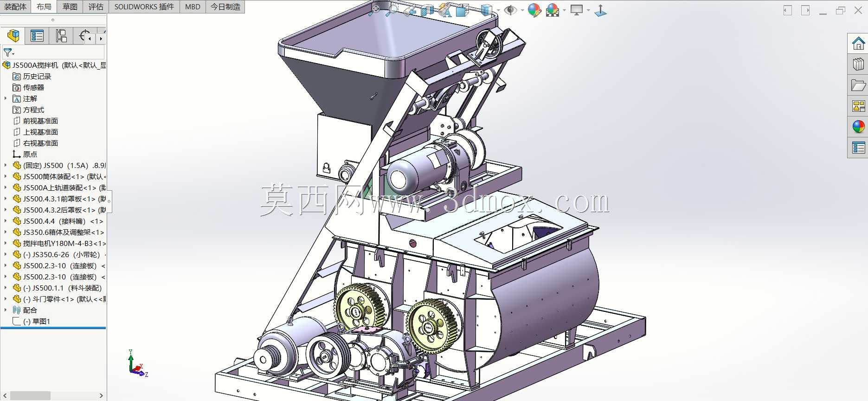Switch to the 评估 ribbon tab
The image size is (868, 401).
96,6
